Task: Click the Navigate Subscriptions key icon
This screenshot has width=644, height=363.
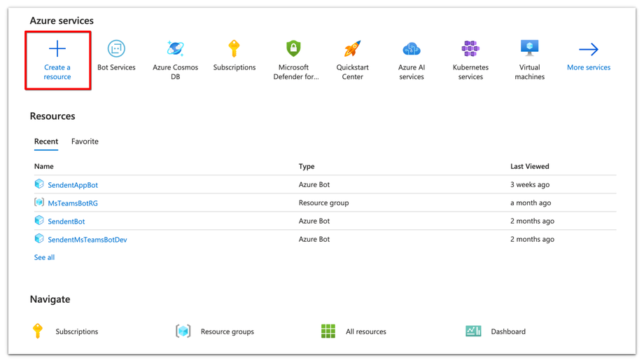Action: pyautogui.click(x=37, y=331)
